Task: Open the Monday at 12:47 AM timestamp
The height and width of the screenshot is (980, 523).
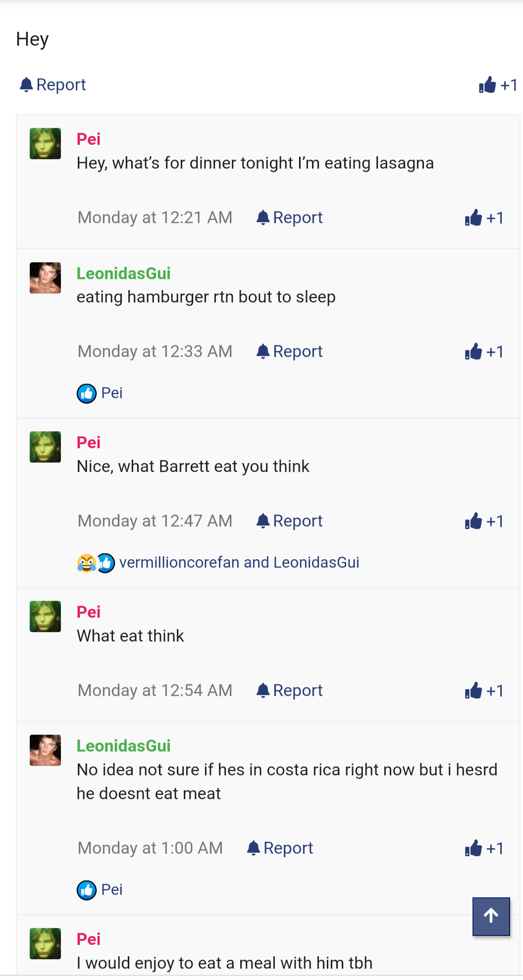Action: pyautogui.click(x=155, y=521)
